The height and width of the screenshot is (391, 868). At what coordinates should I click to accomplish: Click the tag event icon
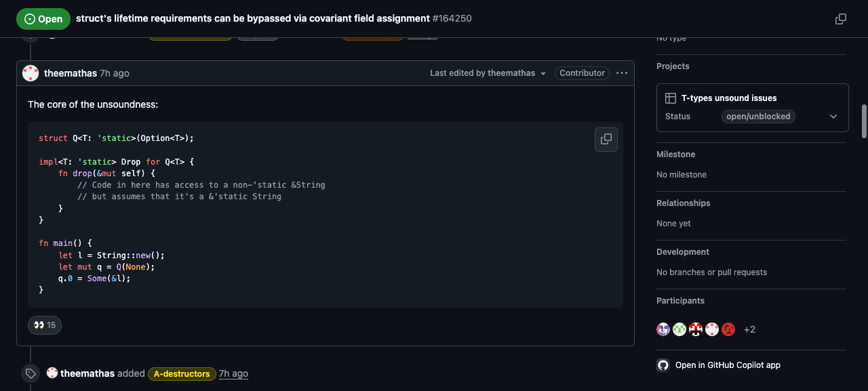pos(31,373)
